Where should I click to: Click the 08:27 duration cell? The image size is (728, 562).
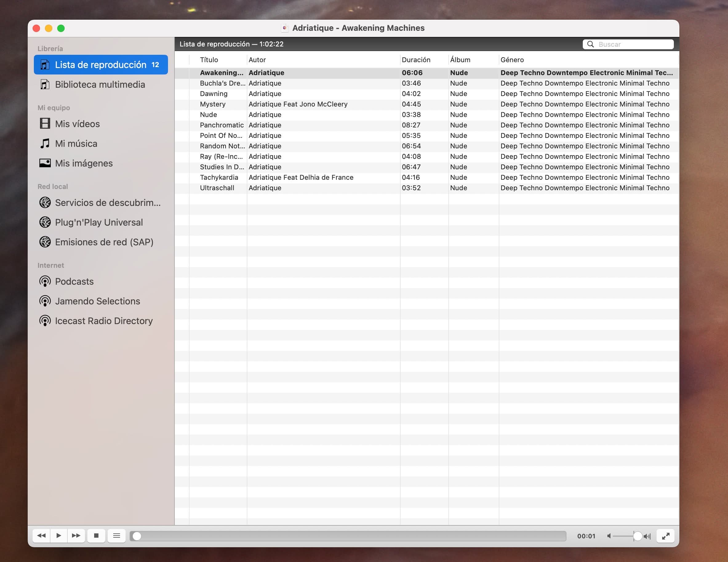(x=411, y=125)
